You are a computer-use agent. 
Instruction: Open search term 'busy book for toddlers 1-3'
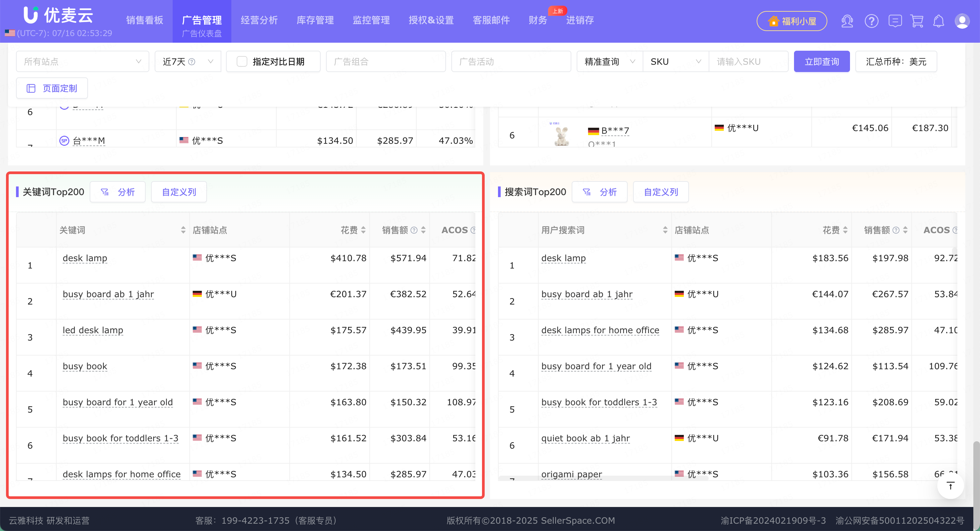[x=599, y=402]
